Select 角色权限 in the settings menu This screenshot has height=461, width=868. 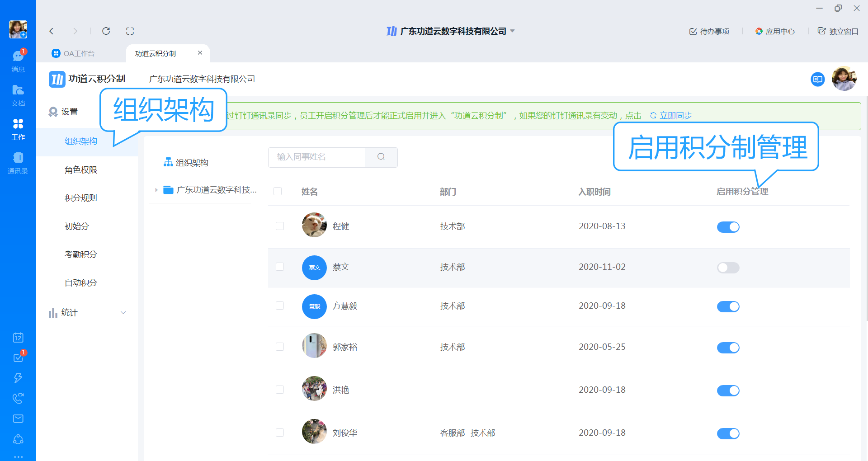point(80,170)
